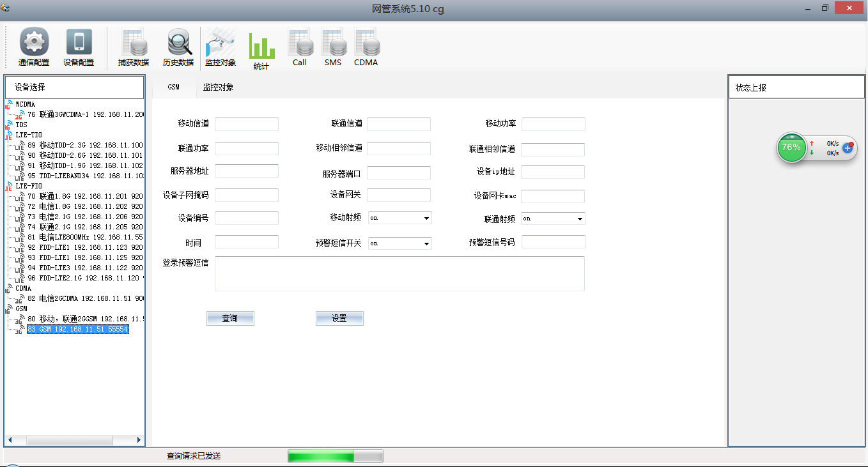Click the 移动信道 input field
The image size is (868, 467).
pos(247,124)
